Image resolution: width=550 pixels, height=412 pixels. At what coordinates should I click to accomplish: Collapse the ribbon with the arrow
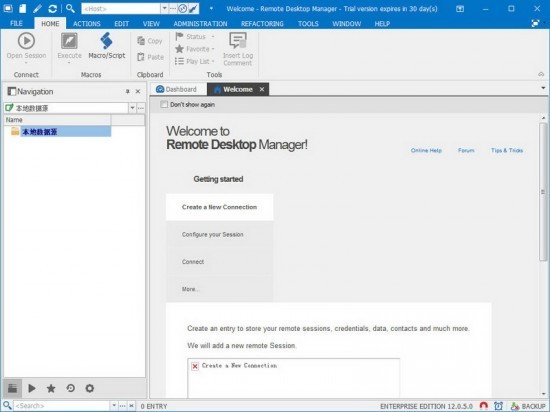pos(541,74)
